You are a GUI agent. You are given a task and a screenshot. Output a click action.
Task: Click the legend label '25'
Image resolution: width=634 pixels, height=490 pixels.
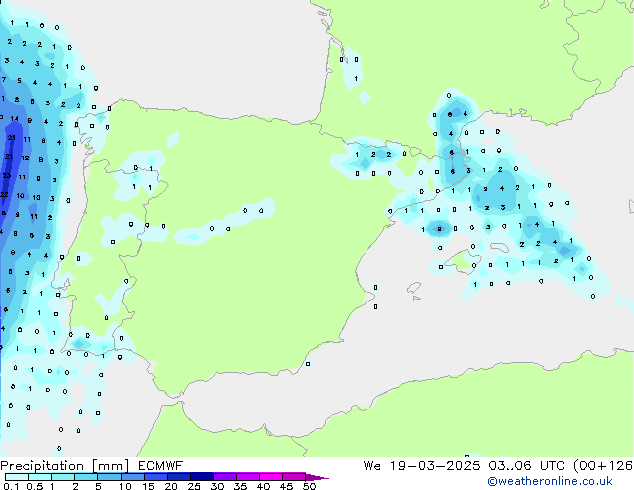(194, 486)
